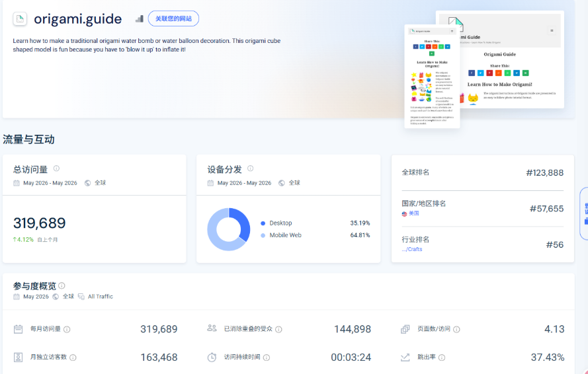Click the calendar icon in 设备分发 card
Screen dimensions: 588x374
click(210, 183)
